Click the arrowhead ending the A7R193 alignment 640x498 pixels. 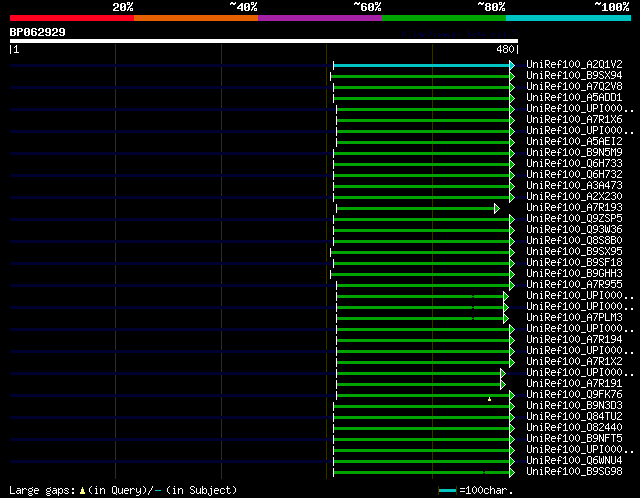pos(497,209)
